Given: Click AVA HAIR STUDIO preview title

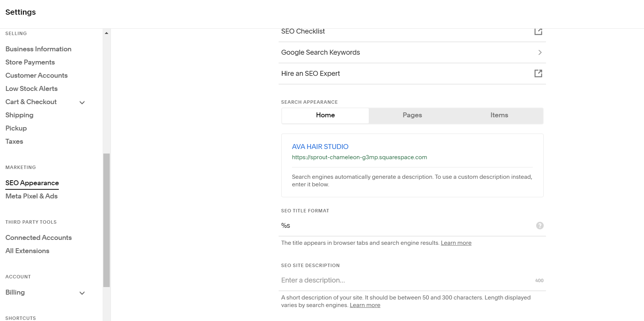Looking at the screenshot, I should (320, 147).
